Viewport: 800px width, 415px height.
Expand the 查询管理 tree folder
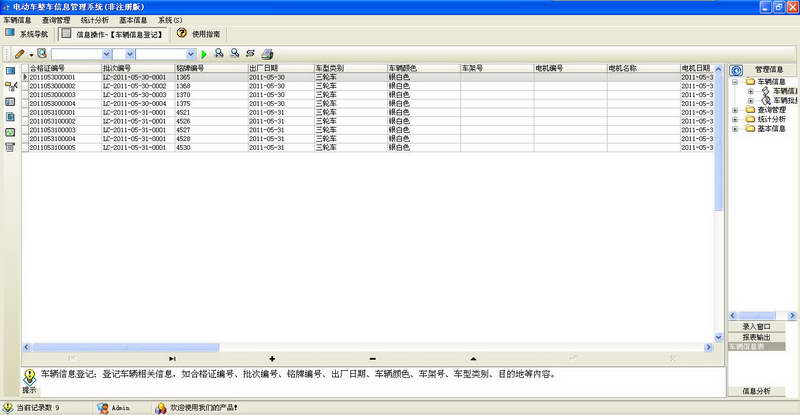735,110
